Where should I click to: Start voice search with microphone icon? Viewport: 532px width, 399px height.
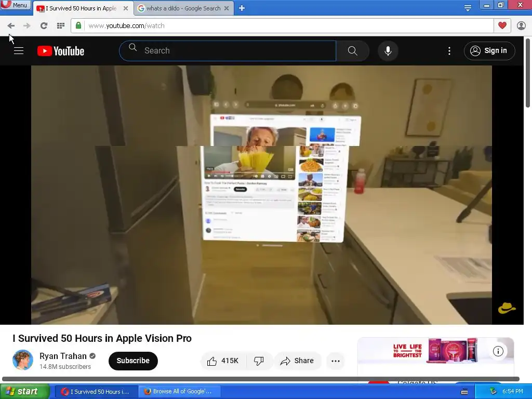tap(388, 51)
